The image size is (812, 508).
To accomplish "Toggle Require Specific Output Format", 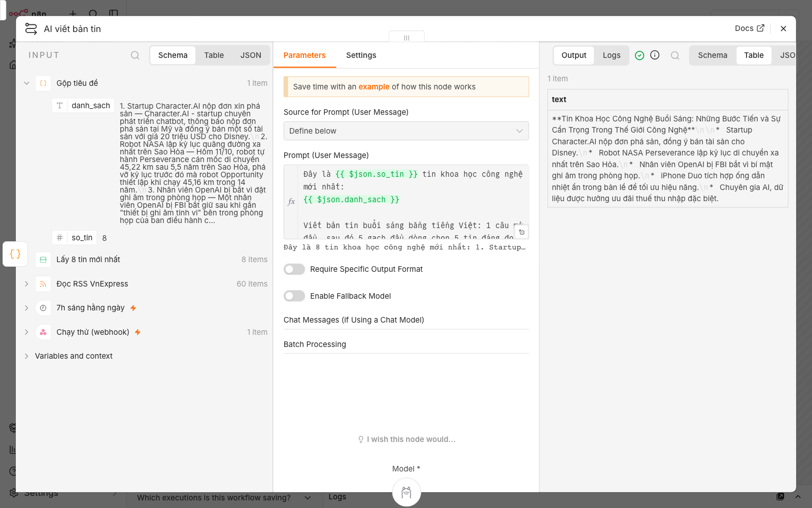I will 294,269.
